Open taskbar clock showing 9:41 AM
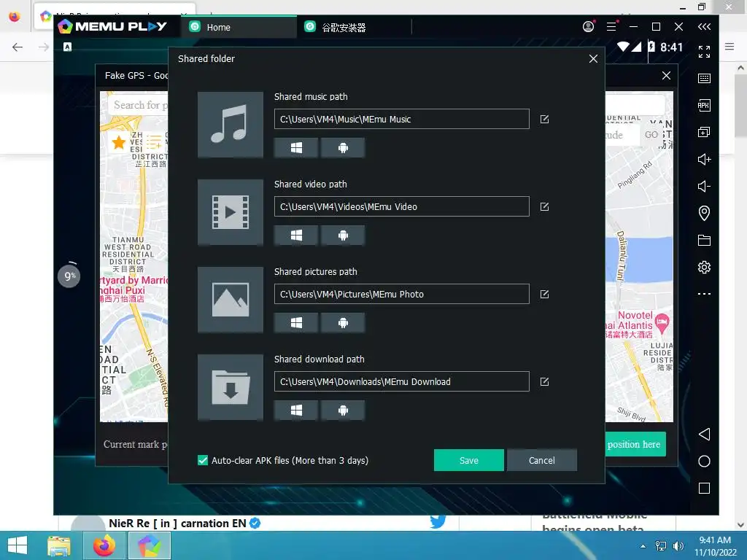Image resolution: width=747 pixels, height=560 pixels. (x=715, y=545)
